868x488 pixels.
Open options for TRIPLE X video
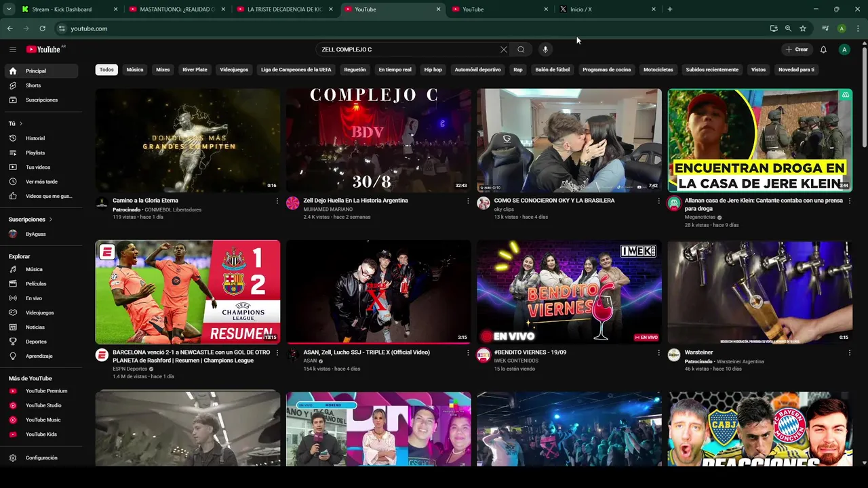[467, 353]
